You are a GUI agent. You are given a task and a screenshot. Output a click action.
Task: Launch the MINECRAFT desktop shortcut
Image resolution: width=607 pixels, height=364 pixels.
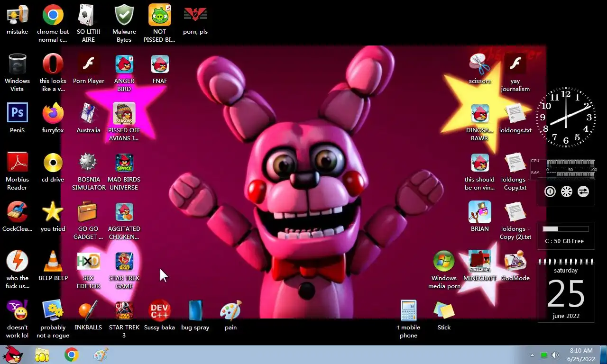(480, 261)
